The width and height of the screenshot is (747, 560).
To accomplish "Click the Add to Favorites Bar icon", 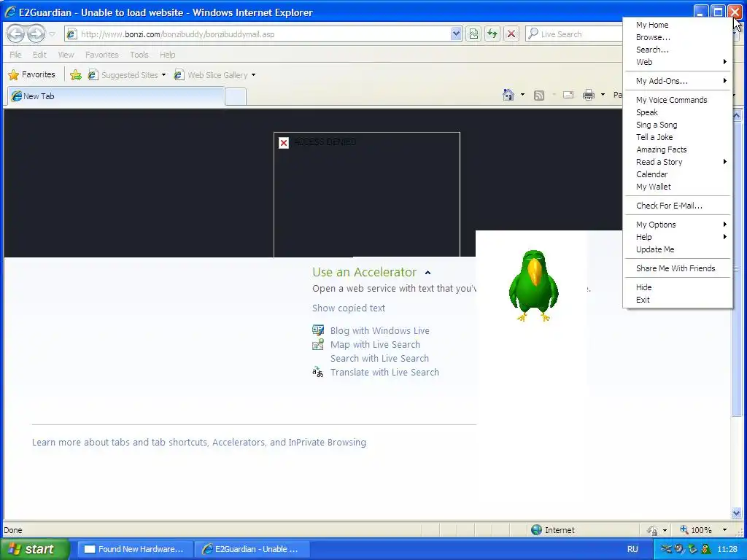I will click(x=76, y=75).
